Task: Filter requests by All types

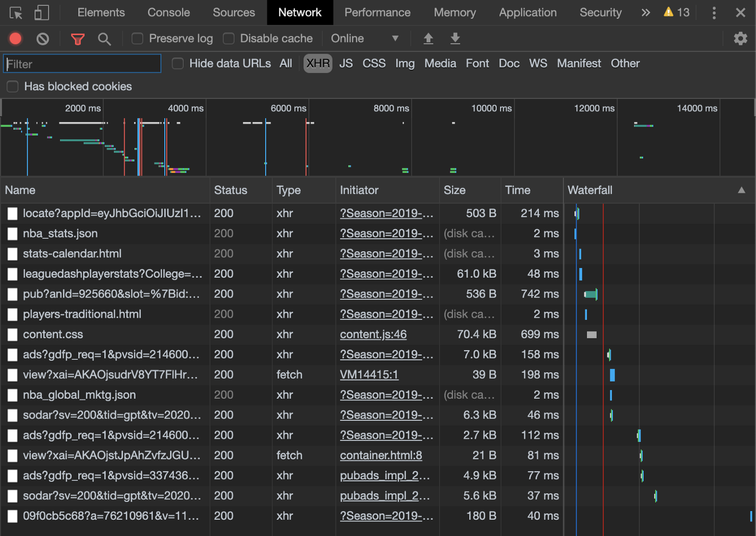Action: point(286,63)
